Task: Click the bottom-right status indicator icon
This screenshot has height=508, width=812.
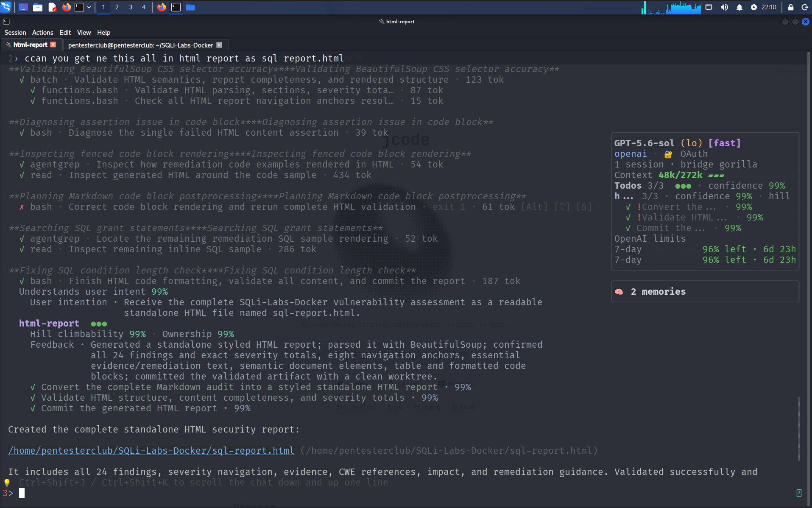Action: click(x=799, y=493)
